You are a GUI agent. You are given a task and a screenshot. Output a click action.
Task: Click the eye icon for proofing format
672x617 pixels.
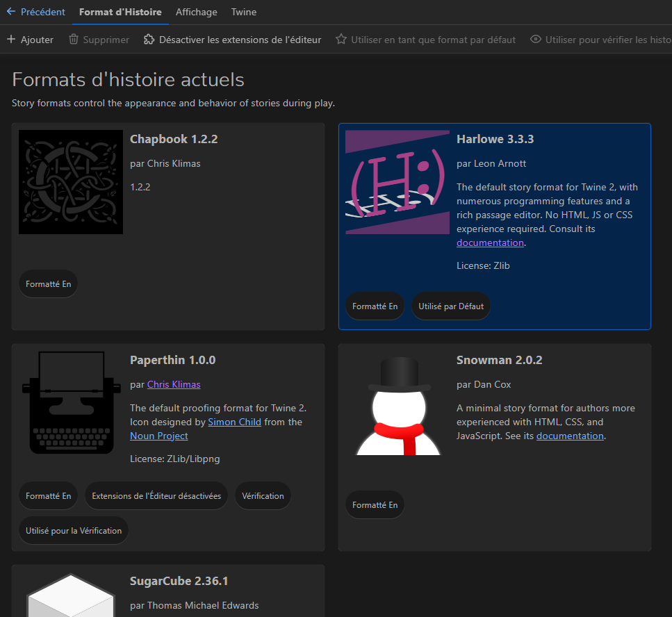tap(536, 40)
